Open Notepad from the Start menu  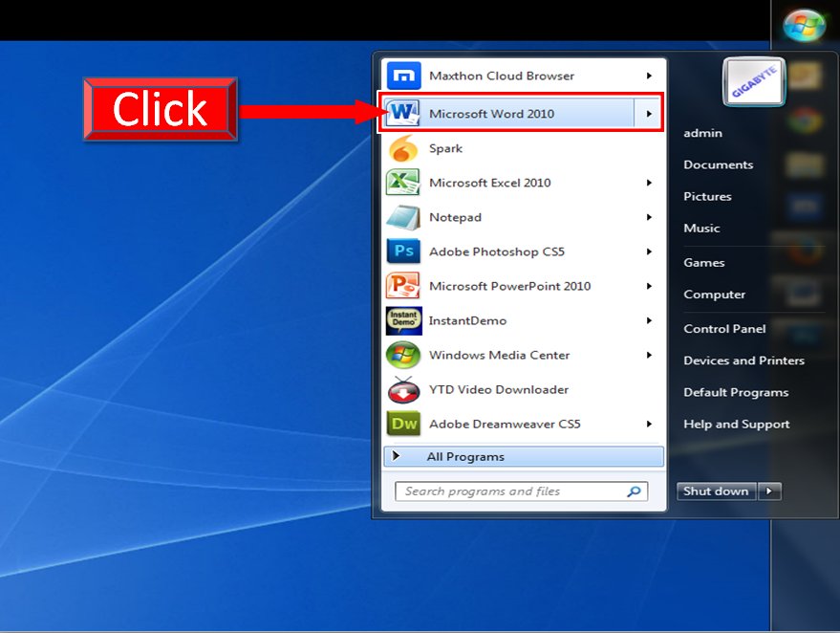click(455, 217)
